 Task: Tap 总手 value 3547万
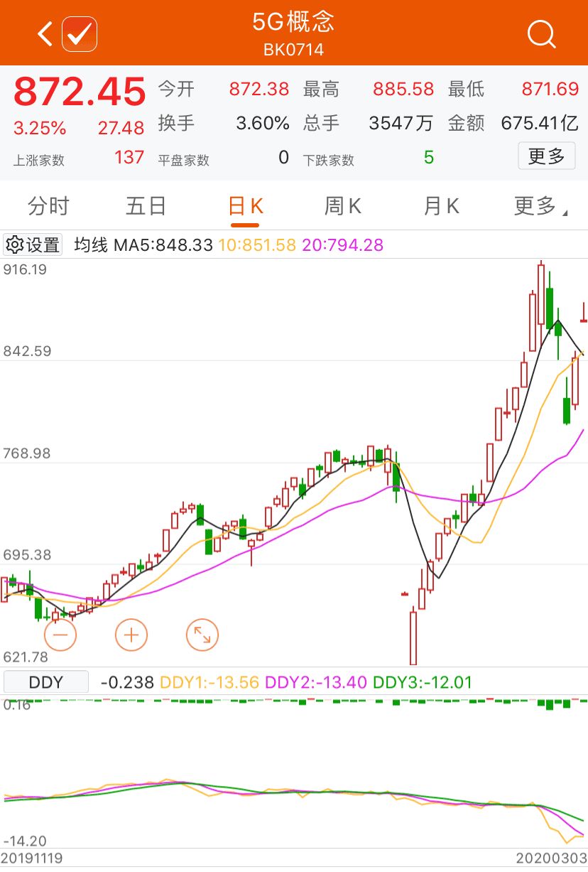[x=401, y=123]
